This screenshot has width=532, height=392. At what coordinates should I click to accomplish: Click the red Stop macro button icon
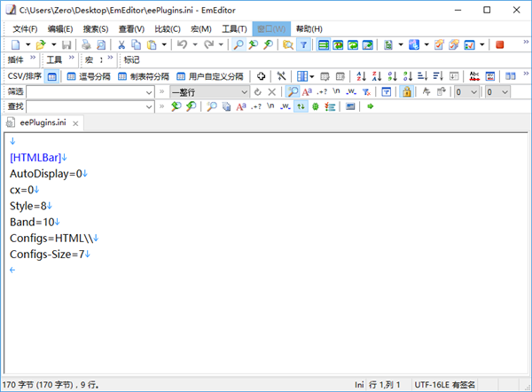click(499, 45)
